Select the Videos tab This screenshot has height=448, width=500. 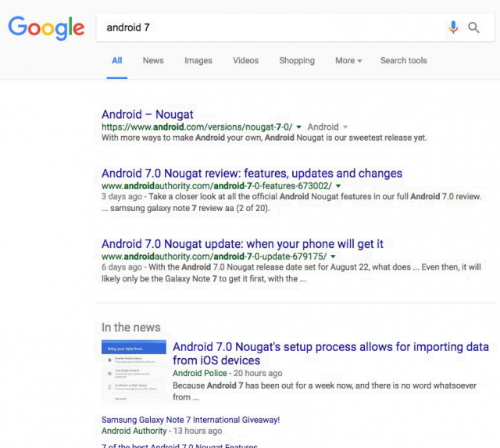(245, 60)
